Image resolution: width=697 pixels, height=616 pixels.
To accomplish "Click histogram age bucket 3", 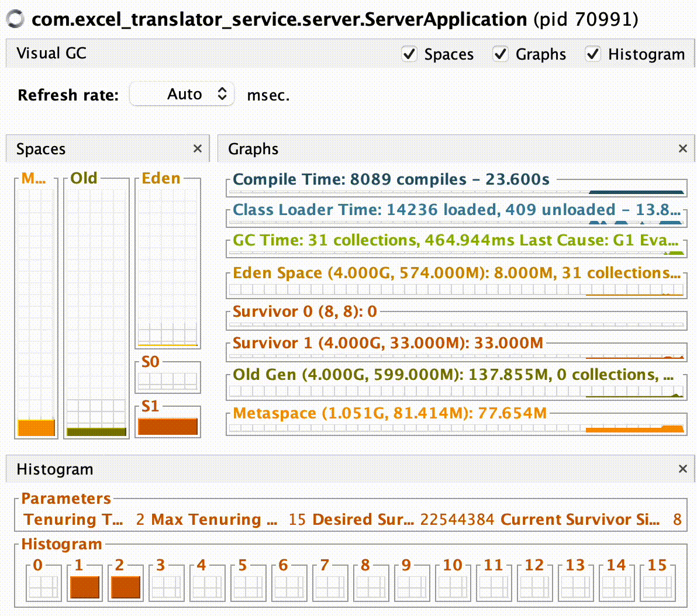I will click(166, 583).
